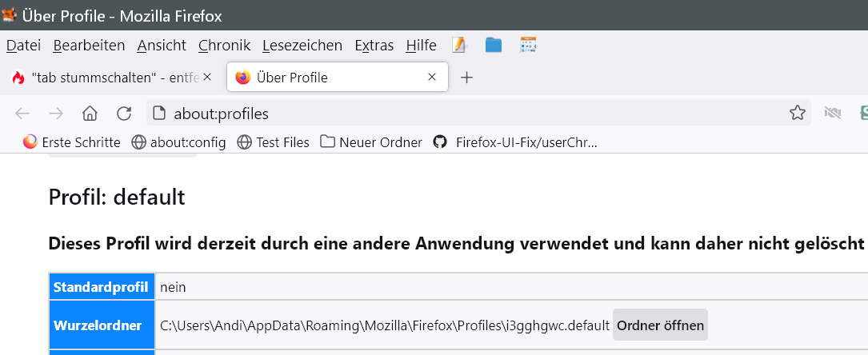Open the about:config bookmark
This screenshot has height=355, width=868.
point(179,142)
